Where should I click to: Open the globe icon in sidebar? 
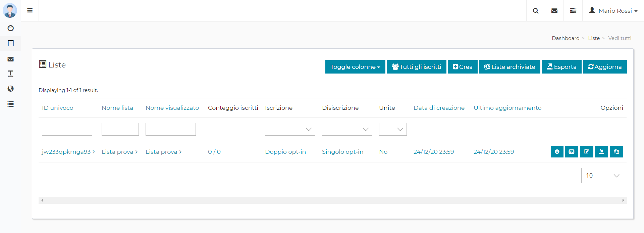[11, 89]
